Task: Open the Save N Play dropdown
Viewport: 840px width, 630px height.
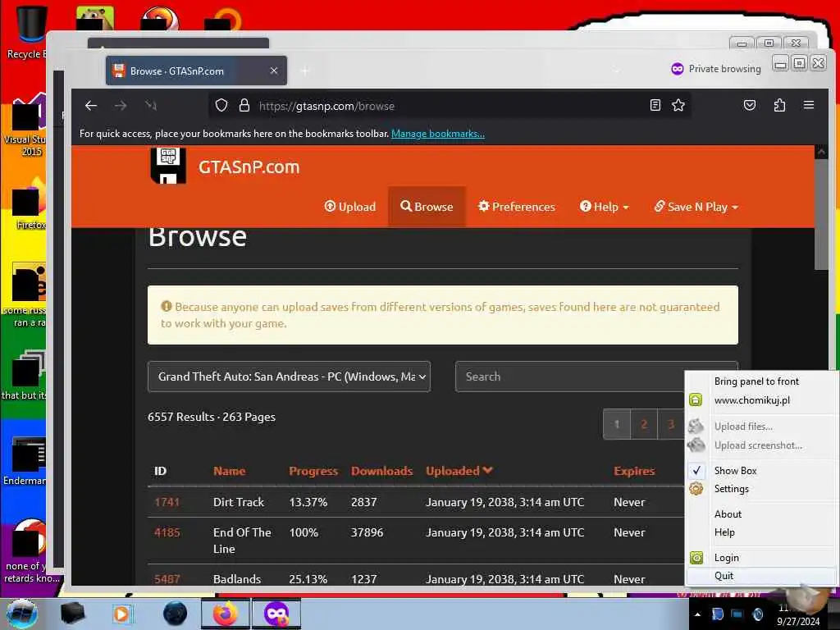Action: tap(696, 207)
